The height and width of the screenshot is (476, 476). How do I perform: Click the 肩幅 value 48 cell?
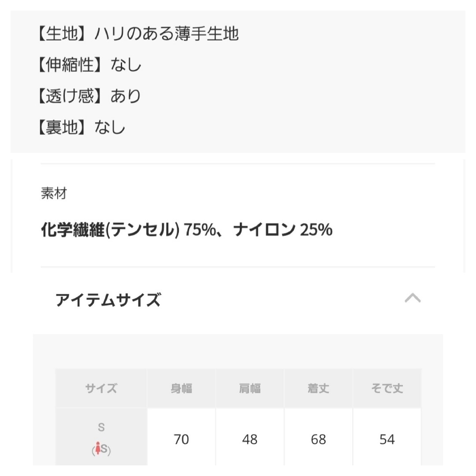(250, 439)
